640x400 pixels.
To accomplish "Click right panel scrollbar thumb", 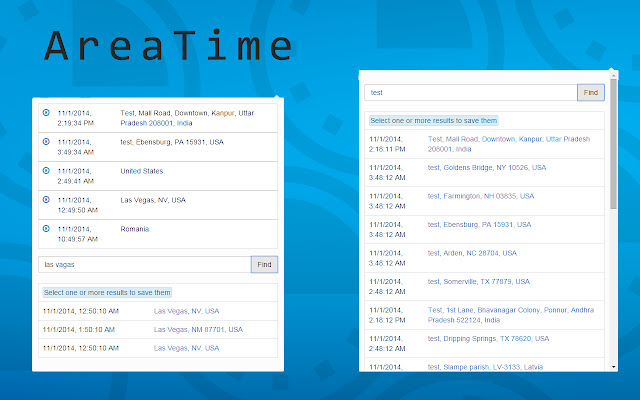I will 613,143.
